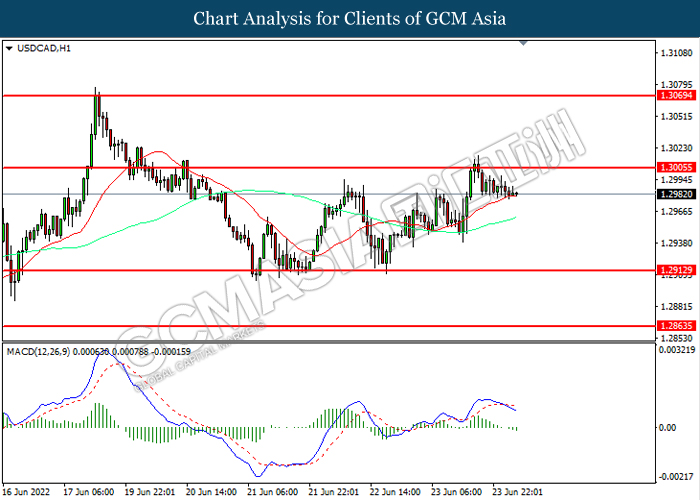
Task: Click the 23 Jun 06:00 time label
Action: (456, 492)
